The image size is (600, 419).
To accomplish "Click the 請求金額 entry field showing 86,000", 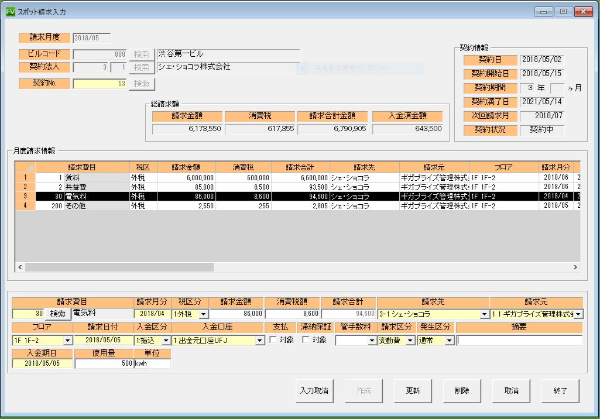I will click(236, 314).
